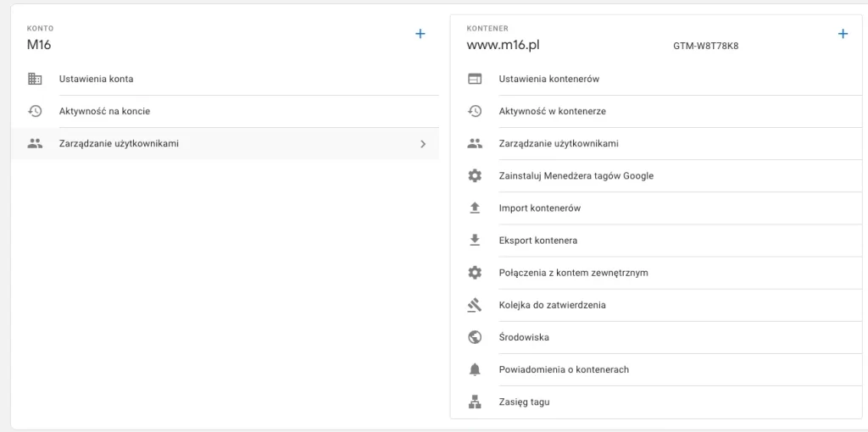Click the plus icon to add an account
The image size is (868, 432).
[x=420, y=34]
